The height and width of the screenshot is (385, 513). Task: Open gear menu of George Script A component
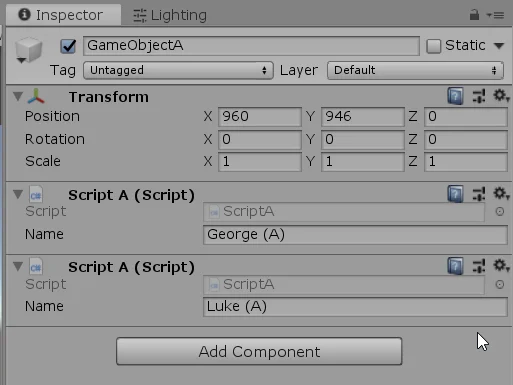click(x=501, y=193)
